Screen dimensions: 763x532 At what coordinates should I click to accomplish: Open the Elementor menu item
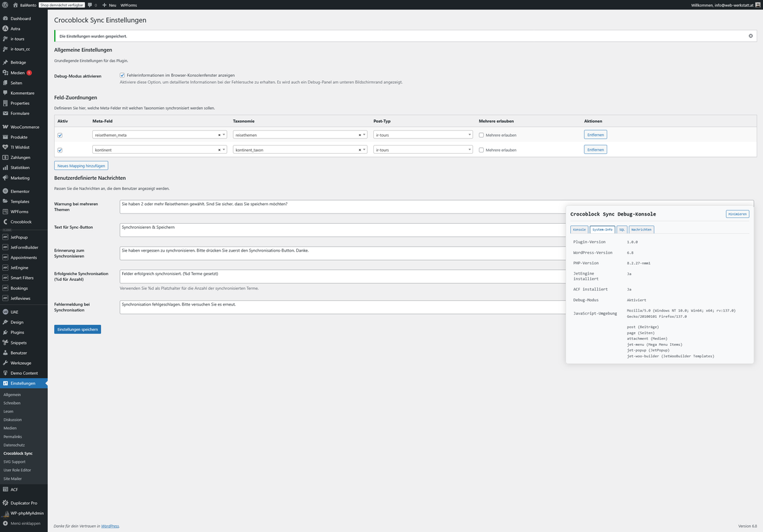pos(24,191)
